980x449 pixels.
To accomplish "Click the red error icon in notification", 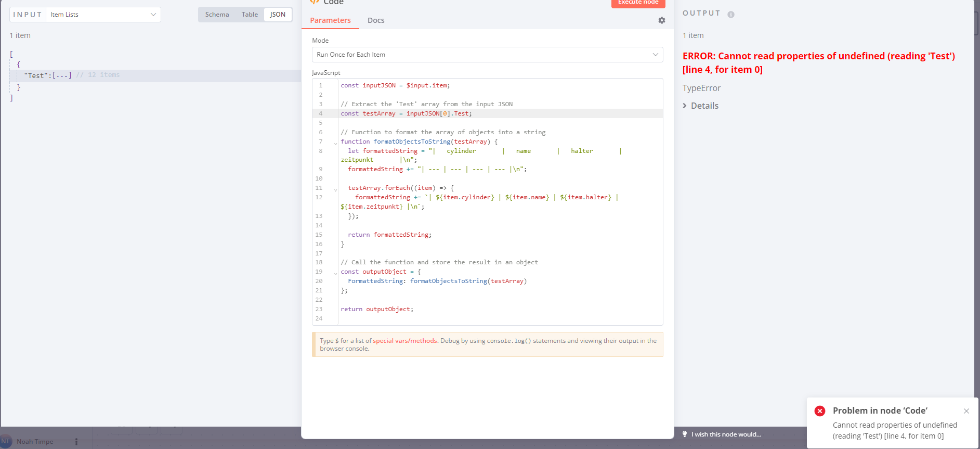I will tap(820, 411).
